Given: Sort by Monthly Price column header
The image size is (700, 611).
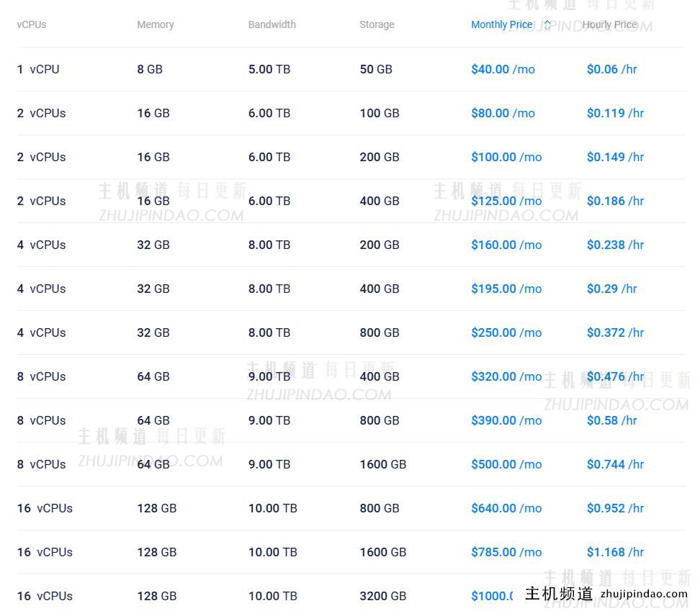Looking at the screenshot, I should click(x=502, y=25).
